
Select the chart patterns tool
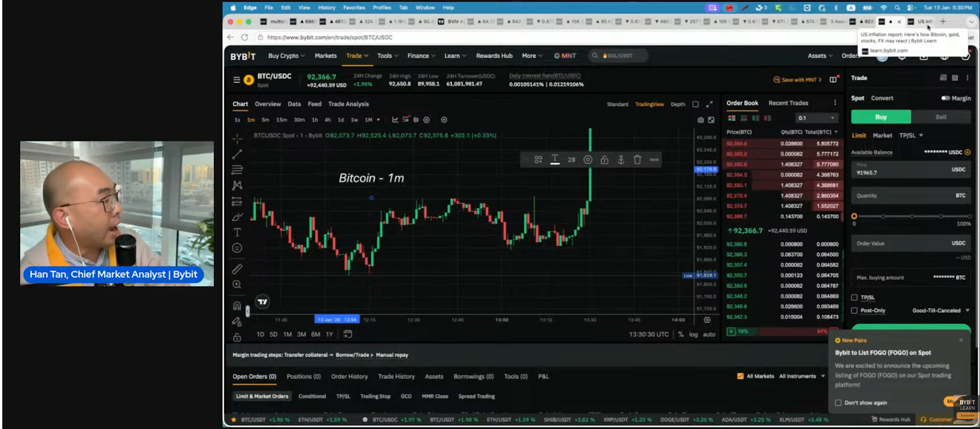click(237, 185)
